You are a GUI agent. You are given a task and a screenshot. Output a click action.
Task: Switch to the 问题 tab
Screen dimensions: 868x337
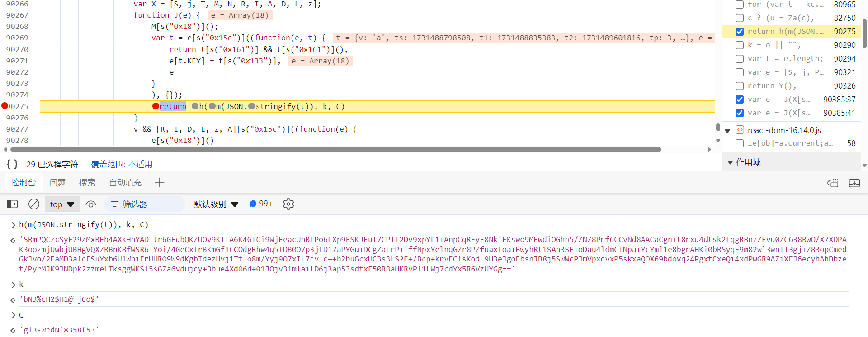tap(57, 182)
